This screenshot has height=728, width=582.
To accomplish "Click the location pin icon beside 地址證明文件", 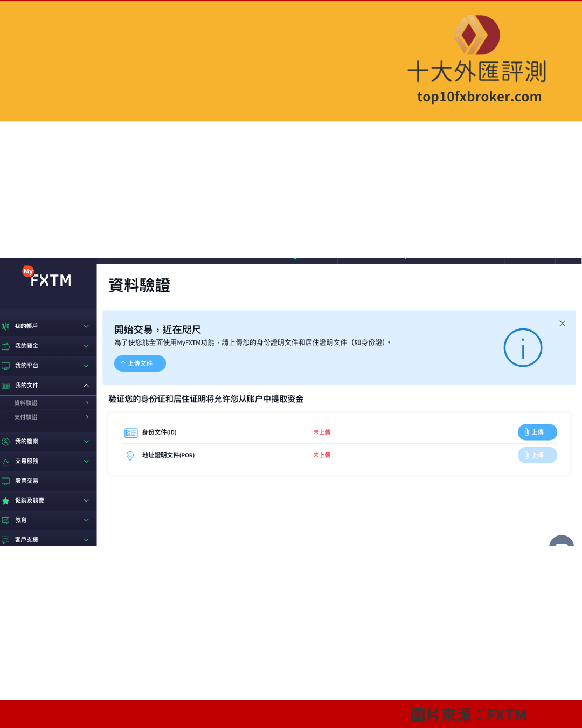I will coord(130,456).
